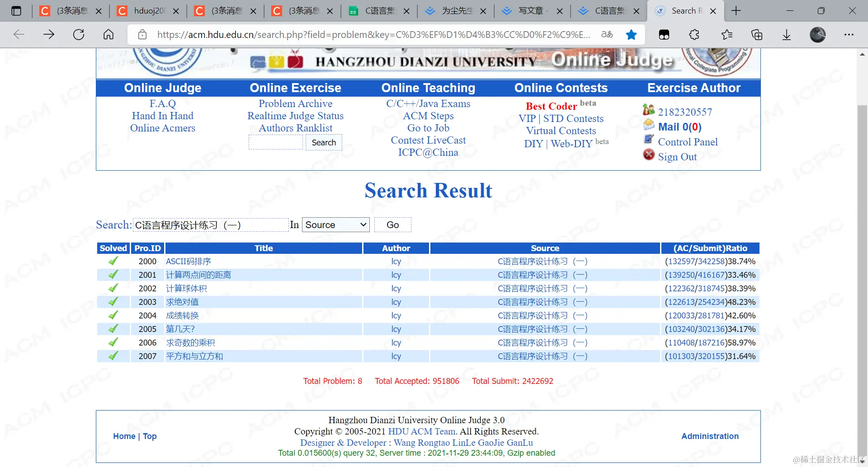Open user profile via people icon beside 2182320557

(x=649, y=109)
